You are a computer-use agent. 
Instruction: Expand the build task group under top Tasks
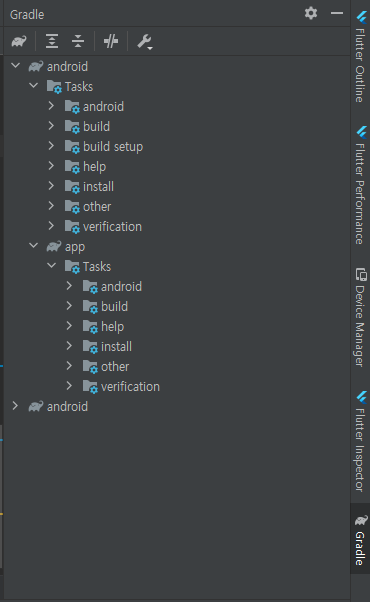tap(51, 126)
